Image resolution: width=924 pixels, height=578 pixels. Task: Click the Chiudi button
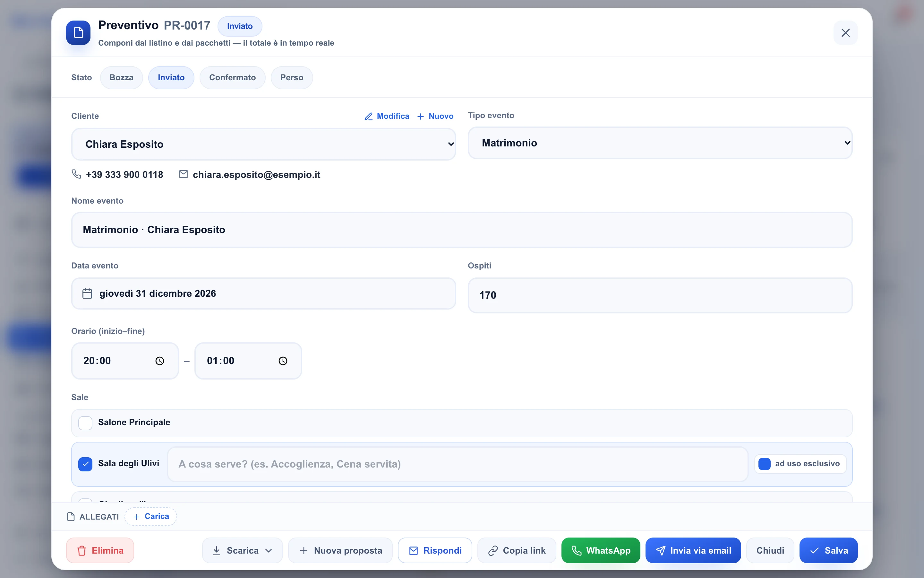(x=770, y=550)
